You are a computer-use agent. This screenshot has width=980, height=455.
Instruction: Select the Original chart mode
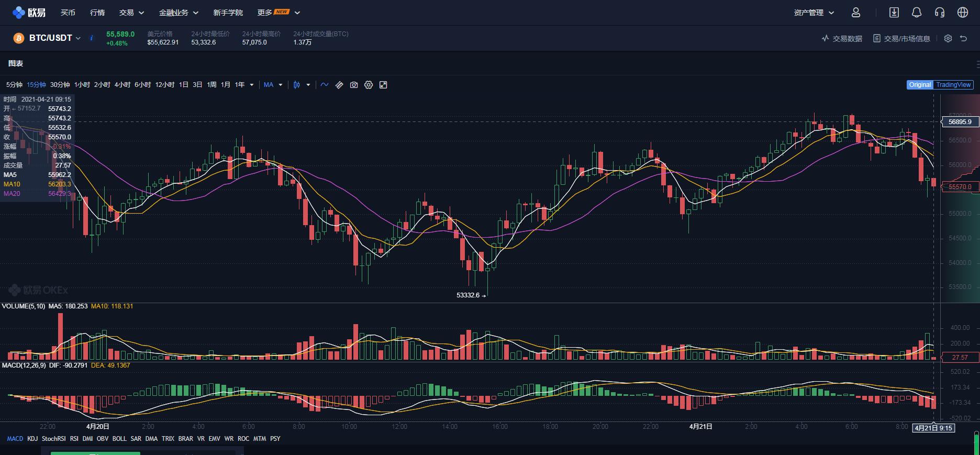pyautogui.click(x=920, y=85)
